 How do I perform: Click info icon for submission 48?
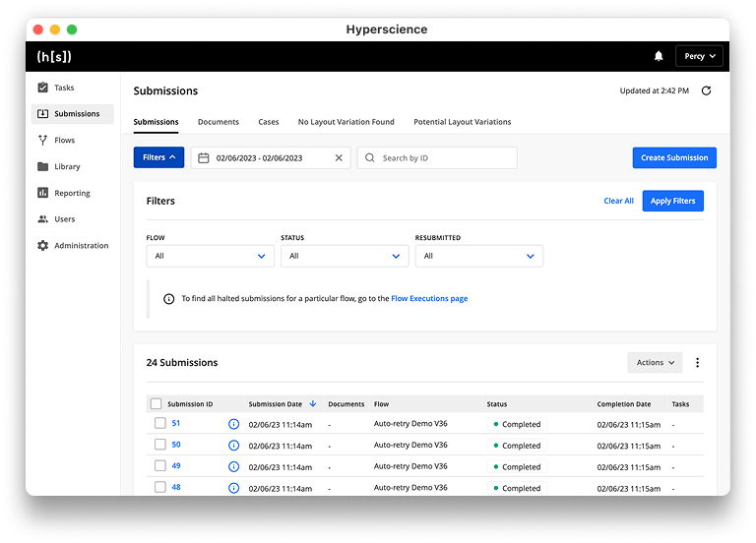pos(233,488)
